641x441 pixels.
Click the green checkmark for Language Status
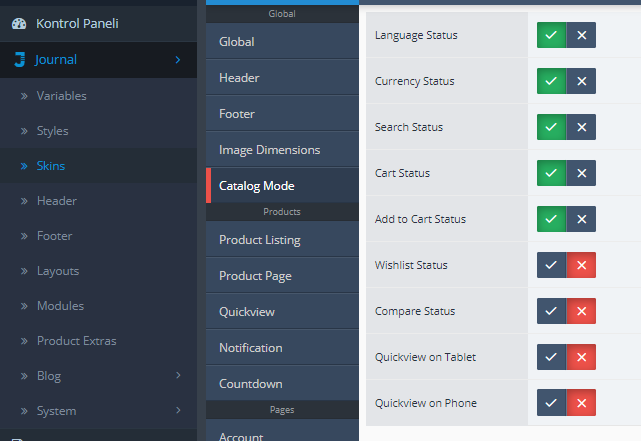551,35
